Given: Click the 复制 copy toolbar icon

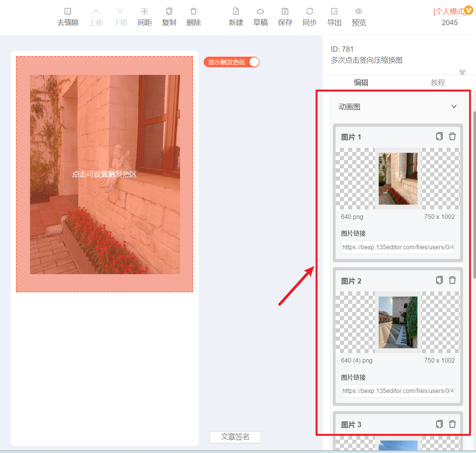Looking at the screenshot, I should point(169,11).
